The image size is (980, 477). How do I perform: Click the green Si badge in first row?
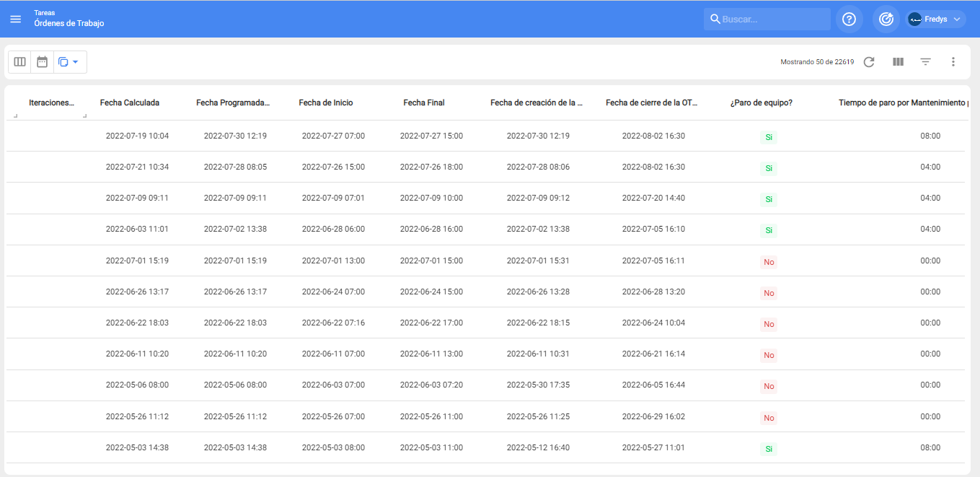point(769,136)
